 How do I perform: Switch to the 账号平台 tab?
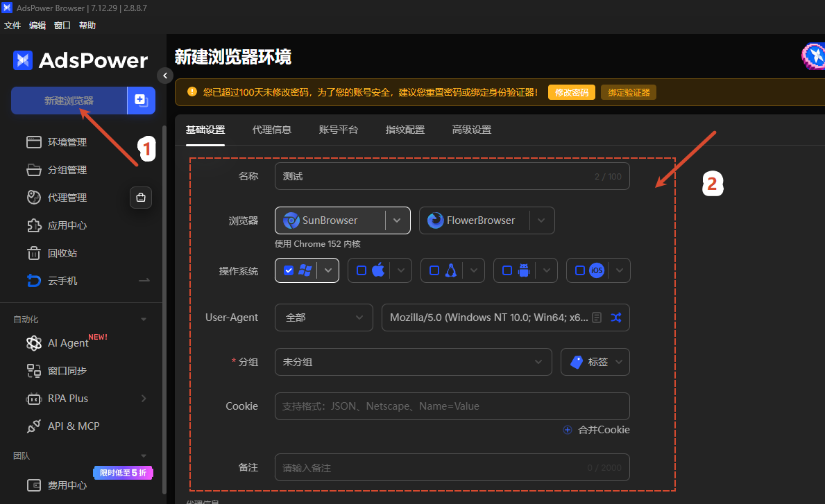click(x=339, y=130)
